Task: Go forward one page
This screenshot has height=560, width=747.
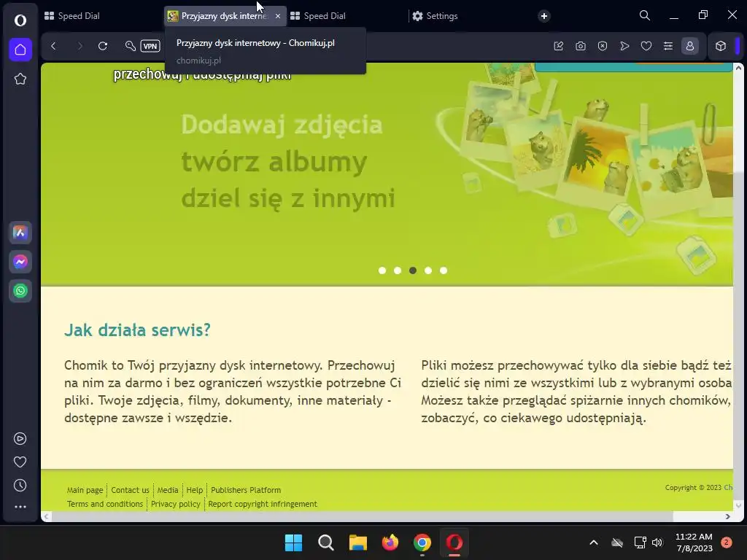Action: (79, 46)
